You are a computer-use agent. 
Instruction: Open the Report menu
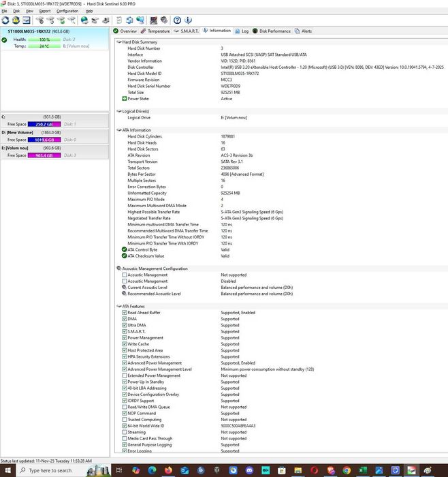pyautogui.click(x=45, y=11)
